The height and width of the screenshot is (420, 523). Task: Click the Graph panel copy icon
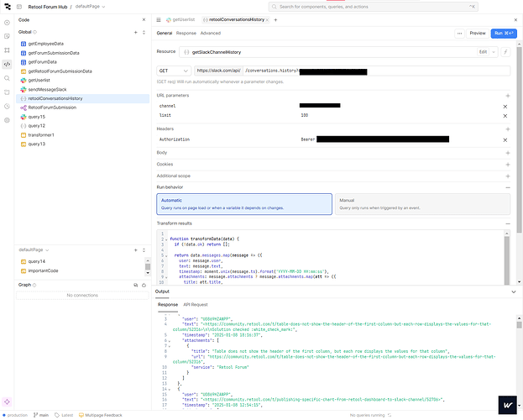(x=136, y=285)
